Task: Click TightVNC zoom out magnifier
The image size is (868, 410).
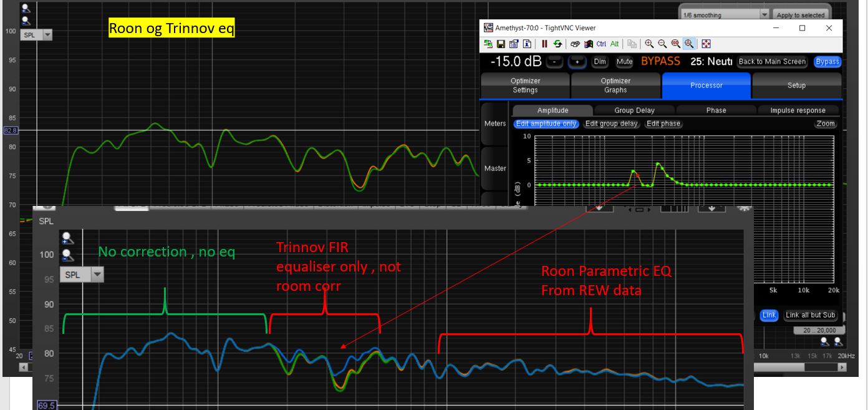Action: coord(662,44)
